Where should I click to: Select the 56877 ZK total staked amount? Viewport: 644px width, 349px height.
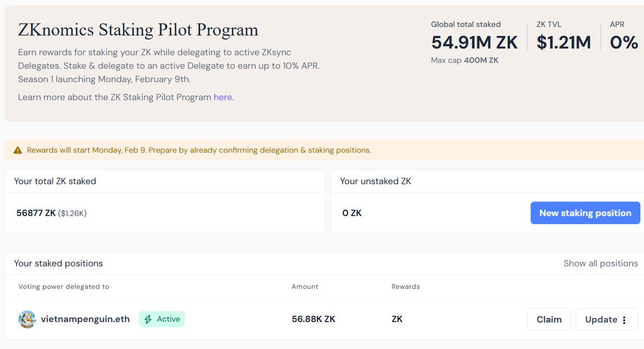coord(36,213)
